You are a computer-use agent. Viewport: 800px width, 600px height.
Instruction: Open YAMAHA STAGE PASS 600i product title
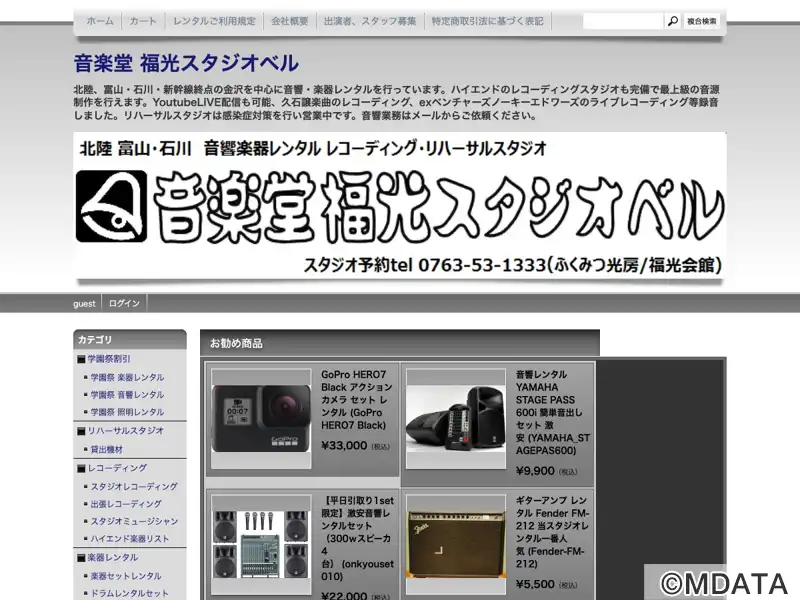(x=553, y=412)
